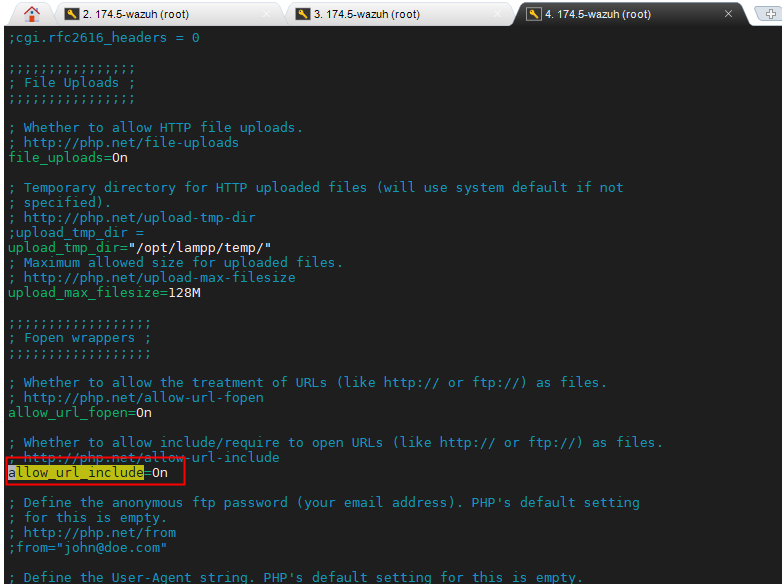This screenshot has height=584, width=782.
Task: Click the '; specified).' comment line
Action: click(60, 202)
